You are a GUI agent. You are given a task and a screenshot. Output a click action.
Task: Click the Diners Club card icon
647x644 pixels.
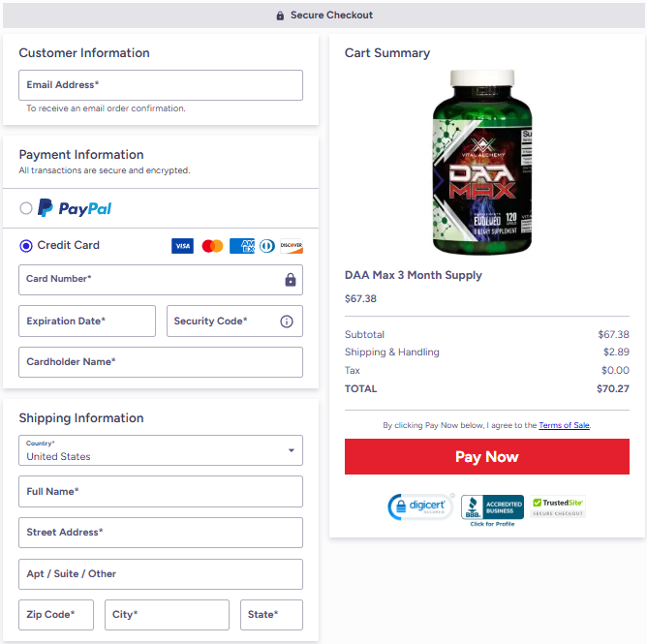(x=267, y=246)
